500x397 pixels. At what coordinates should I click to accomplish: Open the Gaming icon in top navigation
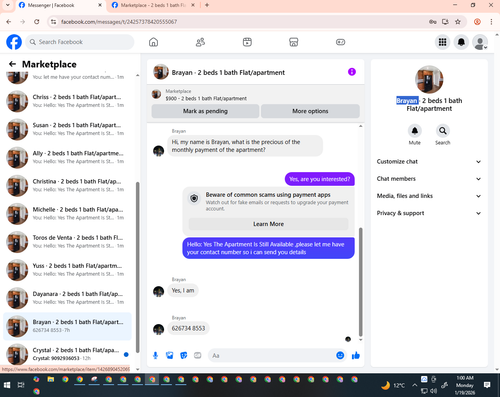pyautogui.click(x=340, y=42)
